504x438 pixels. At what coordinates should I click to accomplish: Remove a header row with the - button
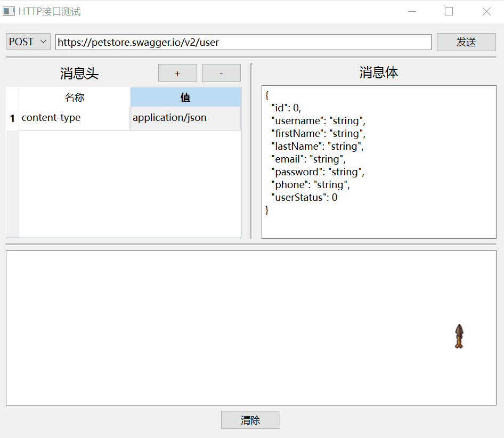click(221, 73)
